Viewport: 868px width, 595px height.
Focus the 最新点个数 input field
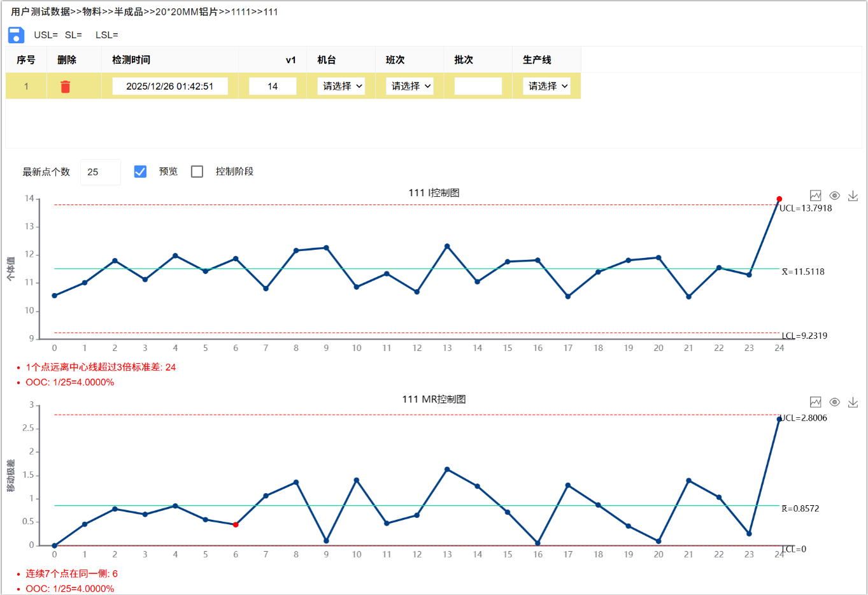pyautogui.click(x=100, y=172)
